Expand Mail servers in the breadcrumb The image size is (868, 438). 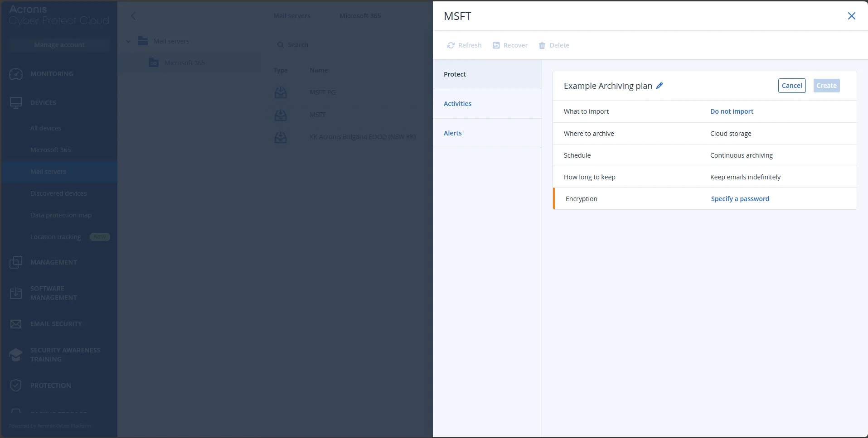click(x=291, y=16)
